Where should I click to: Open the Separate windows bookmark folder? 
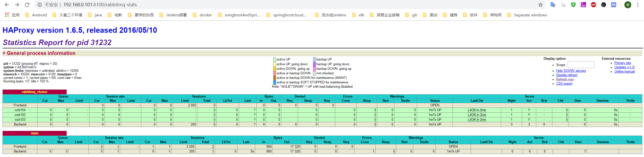527,15
